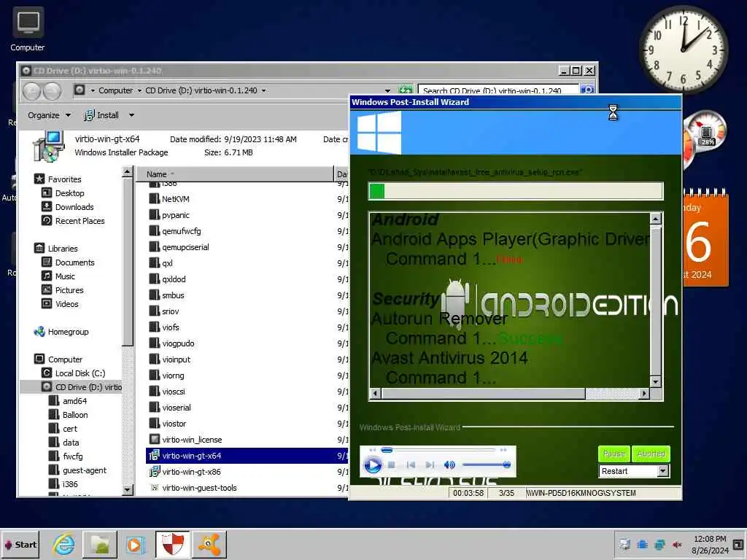The width and height of the screenshot is (747, 560).
Task: Click the Explorer forward arrow button
Action: pyautogui.click(x=52, y=91)
